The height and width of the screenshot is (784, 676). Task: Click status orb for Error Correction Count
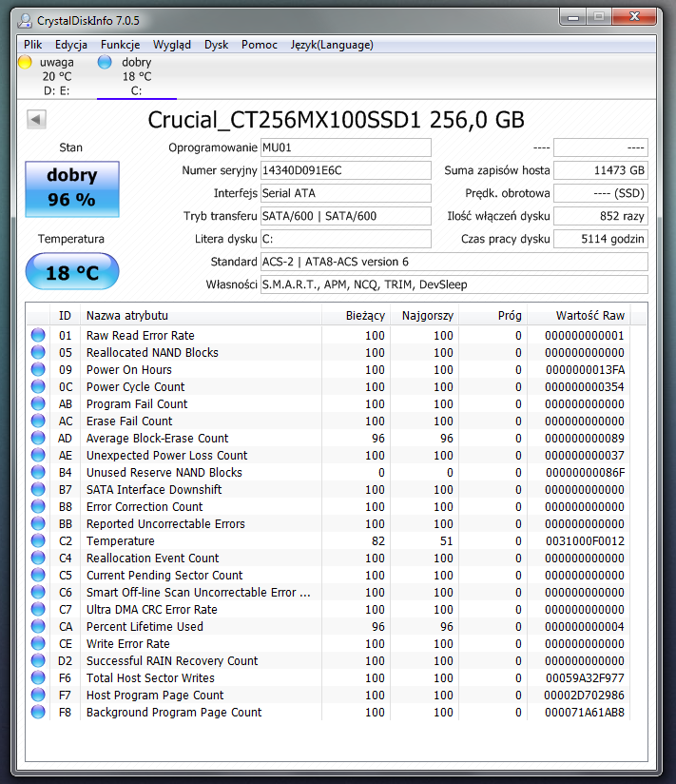38,506
